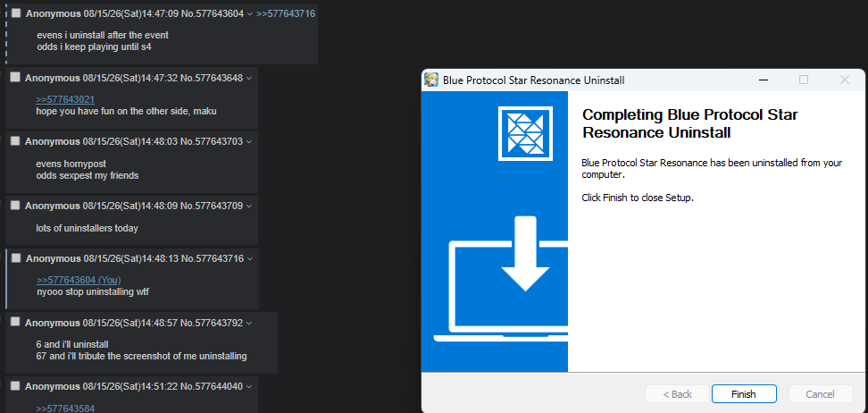Click text 'hope you have fun on the other side, maku'
Viewport: 868px width, 413px height.
126,111
